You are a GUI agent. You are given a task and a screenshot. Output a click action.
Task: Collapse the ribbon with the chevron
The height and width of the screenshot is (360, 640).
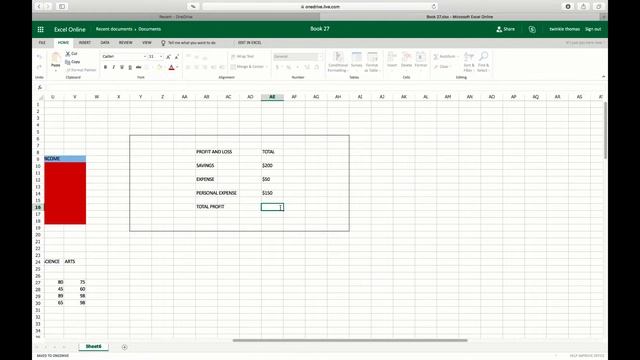pyautogui.click(x=603, y=77)
